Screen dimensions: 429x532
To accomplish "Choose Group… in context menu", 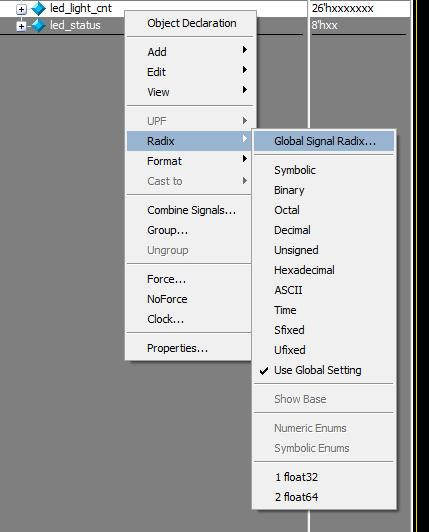I will (x=189, y=230).
